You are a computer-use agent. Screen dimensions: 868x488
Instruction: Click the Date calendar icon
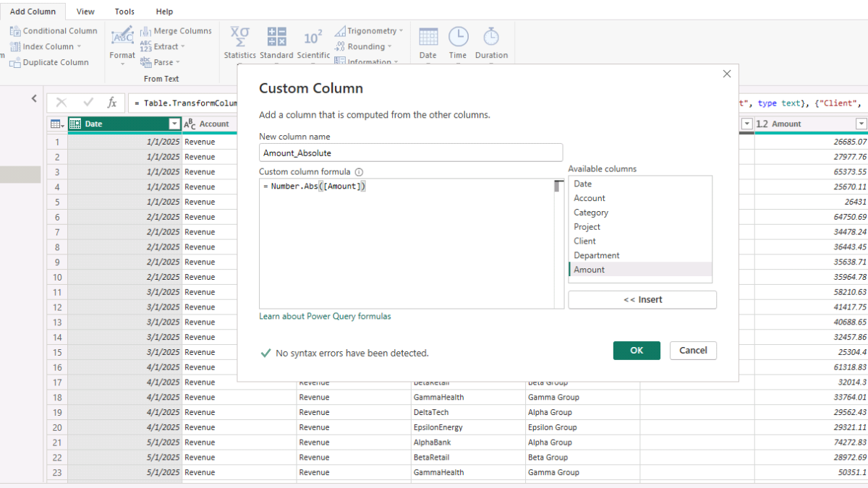[428, 37]
